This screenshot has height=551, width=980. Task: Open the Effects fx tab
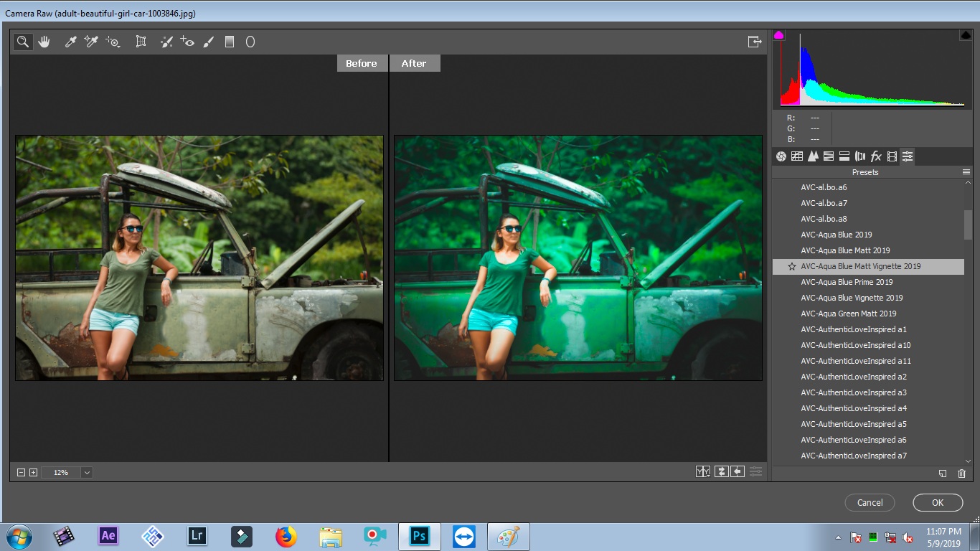(x=876, y=156)
